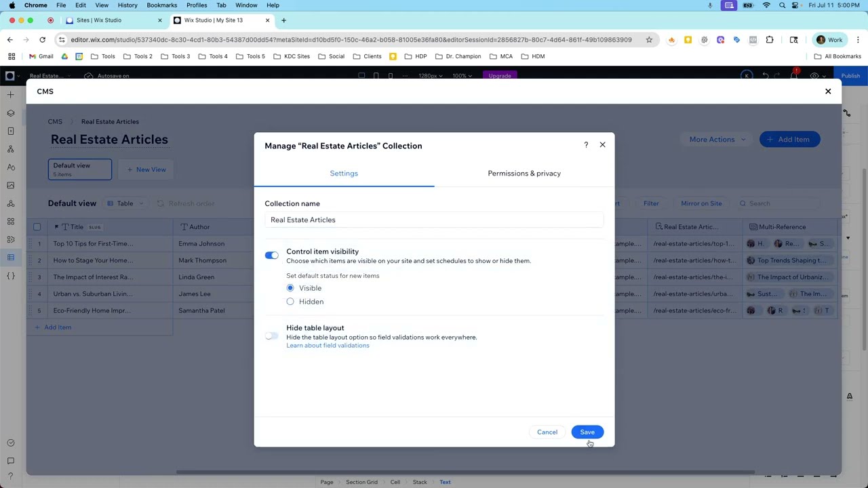Open the Media image icon in sidebar
The height and width of the screenshot is (488, 868).
(x=10, y=185)
